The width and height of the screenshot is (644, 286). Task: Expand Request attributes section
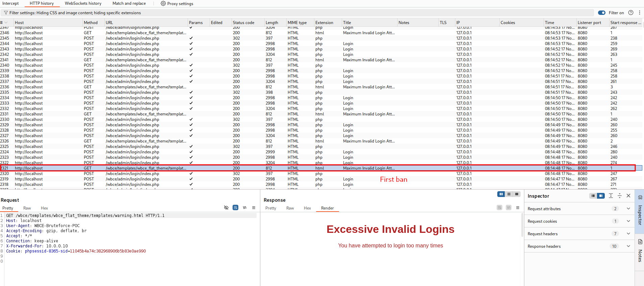[x=628, y=208]
